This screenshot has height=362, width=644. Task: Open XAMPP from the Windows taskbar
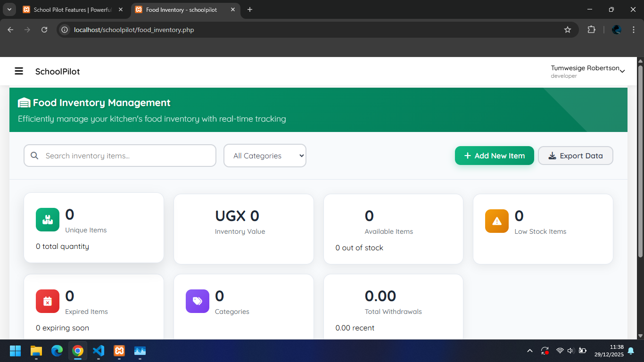coord(119,351)
